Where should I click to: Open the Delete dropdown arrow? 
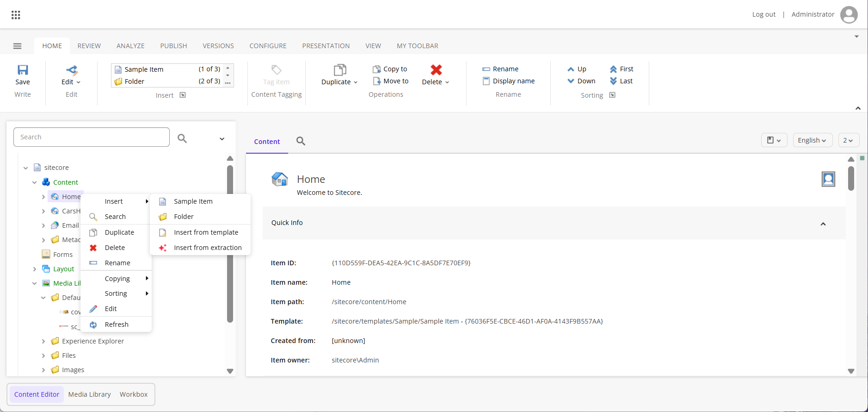[x=447, y=82]
